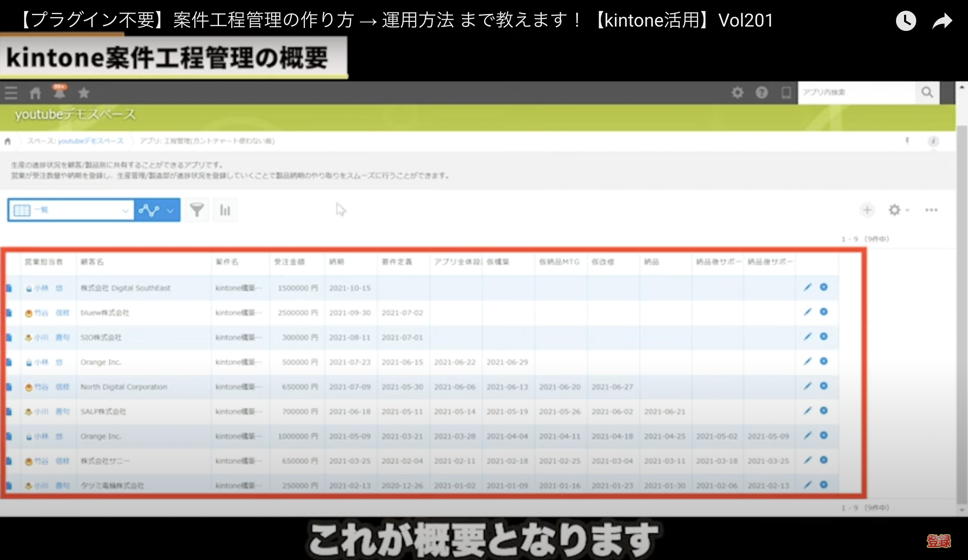Open record details for first Orange Inc. row
Viewport: 968px width, 560px height.
pos(9,362)
